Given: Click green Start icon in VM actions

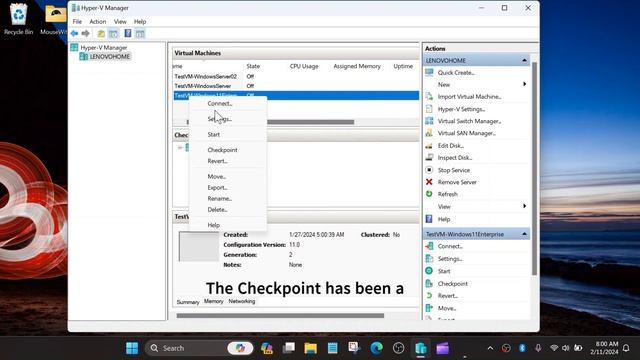Looking at the screenshot, I should click(x=429, y=271).
